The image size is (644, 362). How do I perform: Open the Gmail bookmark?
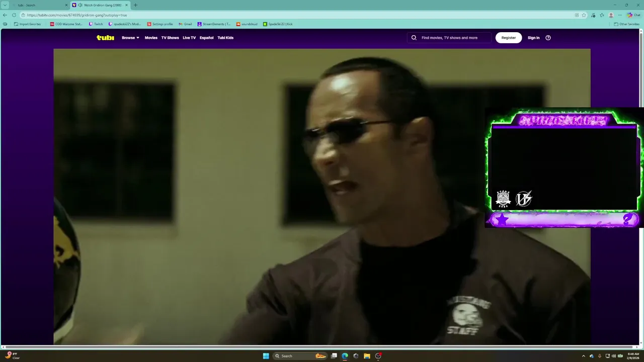coord(185,24)
